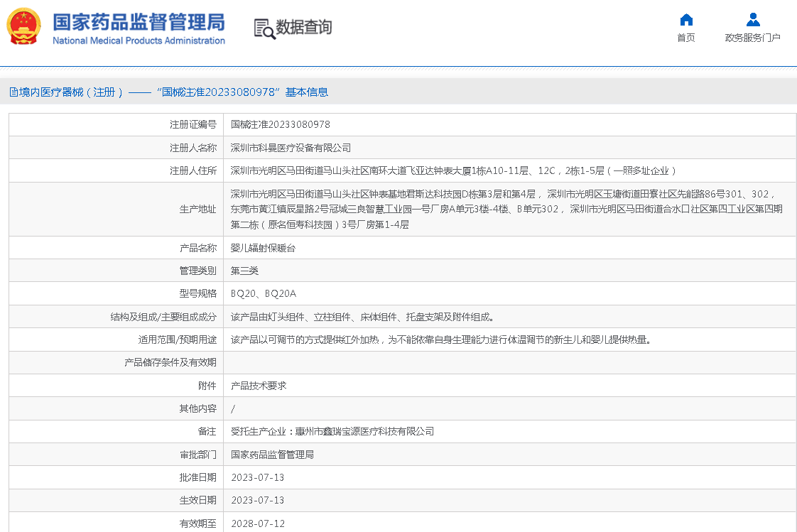Click the person icon above 政务服务门户
797x532 pixels.
pyautogui.click(x=753, y=20)
